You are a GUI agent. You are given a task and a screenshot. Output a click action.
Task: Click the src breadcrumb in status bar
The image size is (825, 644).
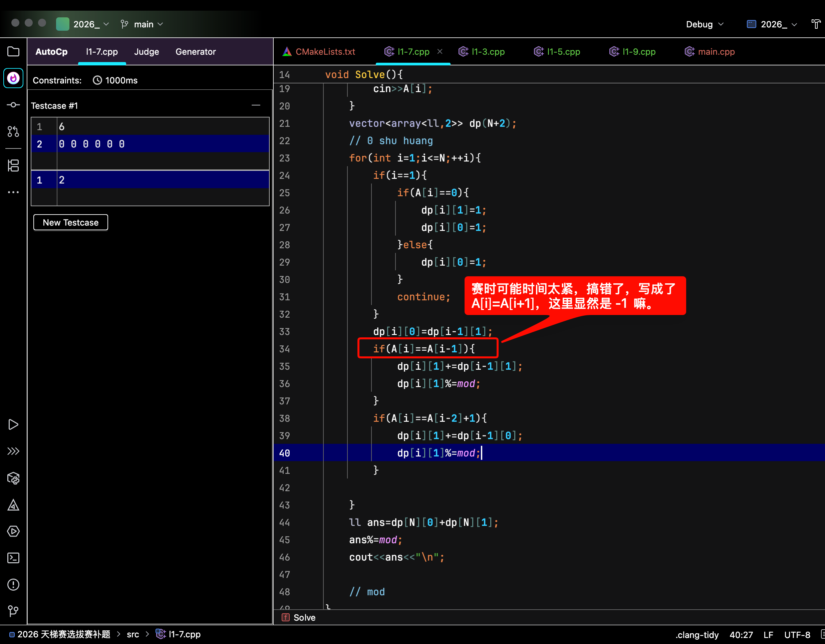coord(132,634)
